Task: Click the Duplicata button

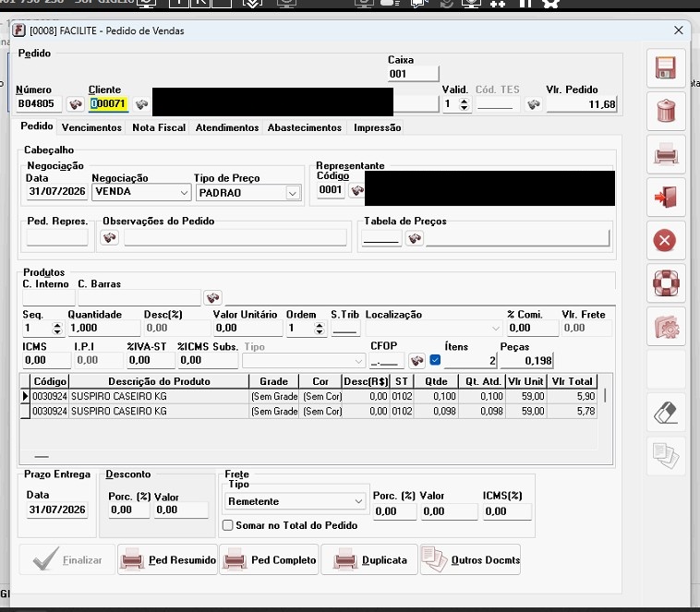Action: click(369, 559)
